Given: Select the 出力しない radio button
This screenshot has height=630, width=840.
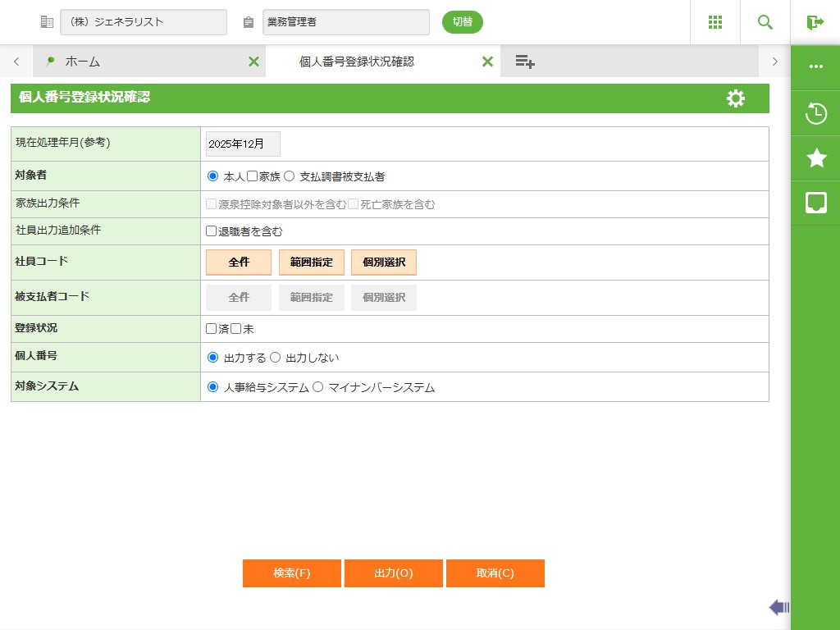Looking at the screenshot, I should point(276,358).
